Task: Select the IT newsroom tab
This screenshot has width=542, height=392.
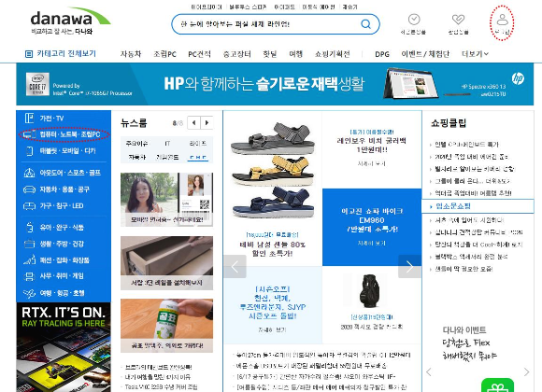Action: point(167,144)
